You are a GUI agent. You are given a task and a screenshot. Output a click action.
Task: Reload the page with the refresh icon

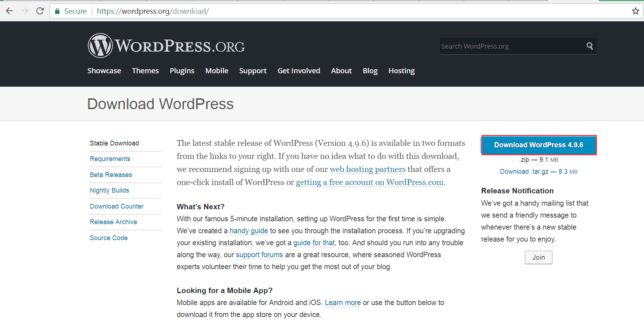[40, 11]
